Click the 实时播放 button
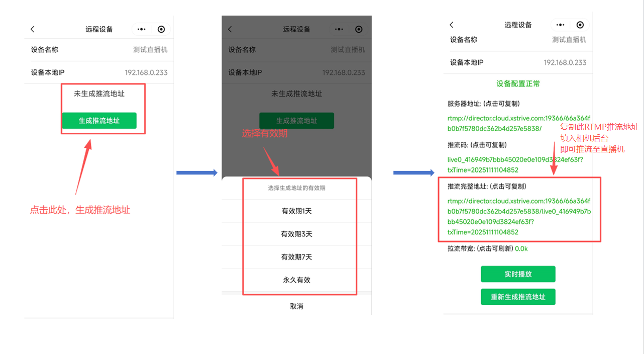This screenshot has width=644, height=354. (518, 274)
